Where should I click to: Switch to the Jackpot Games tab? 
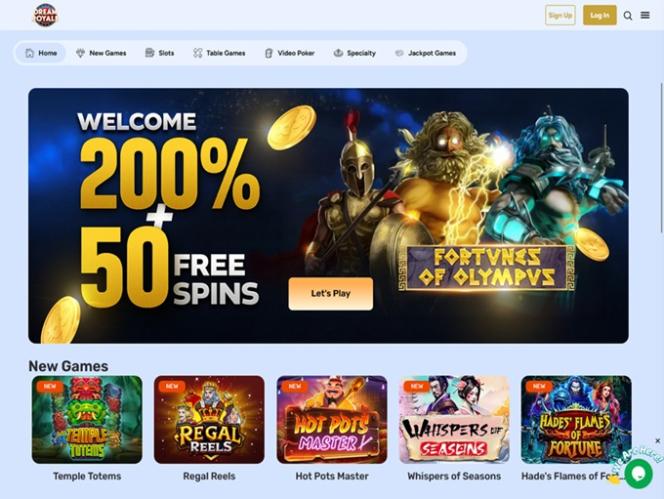tap(425, 53)
